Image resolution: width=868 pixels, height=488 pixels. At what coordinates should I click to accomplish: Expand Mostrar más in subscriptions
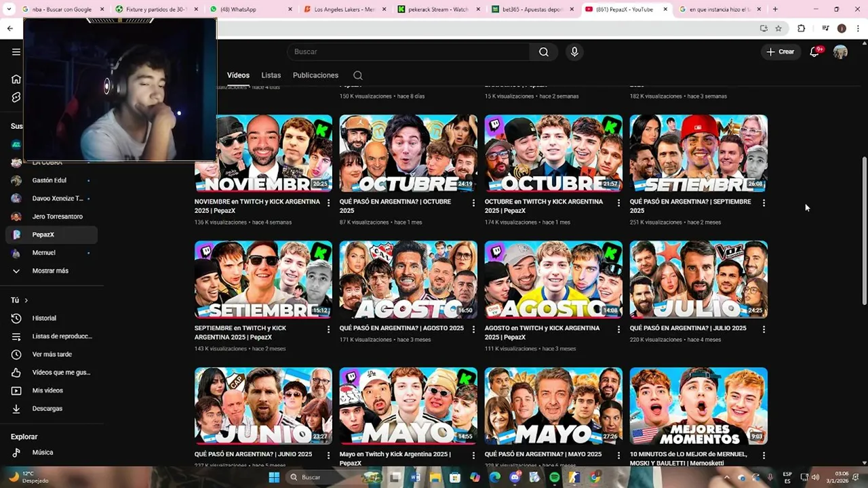tap(52, 270)
